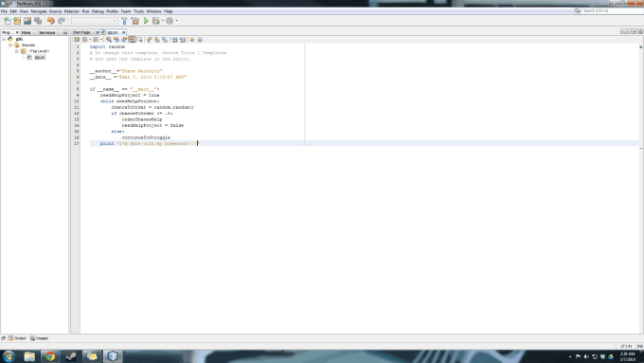Open the File menu
The height and width of the screenshot is (363, 644).
pos(4,11)
